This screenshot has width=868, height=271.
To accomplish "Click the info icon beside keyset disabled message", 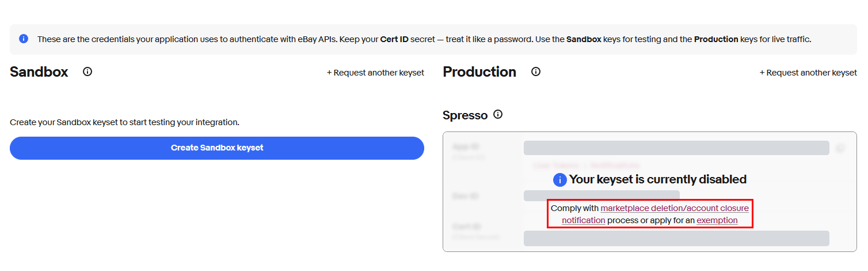I will (560, 180).
